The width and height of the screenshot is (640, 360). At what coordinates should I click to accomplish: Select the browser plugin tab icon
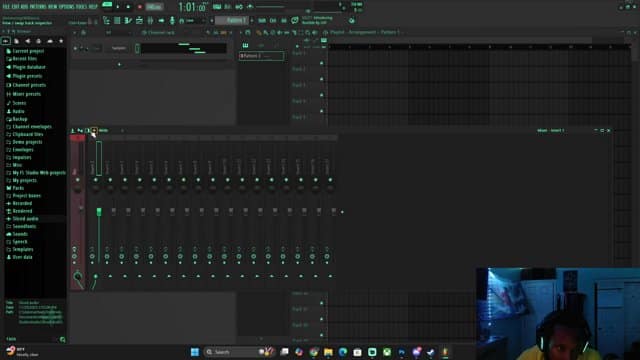point(38,41)
